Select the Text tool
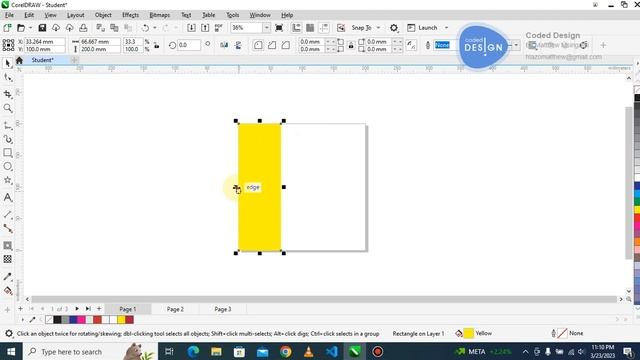640x360 pixels. coord(8,198)
